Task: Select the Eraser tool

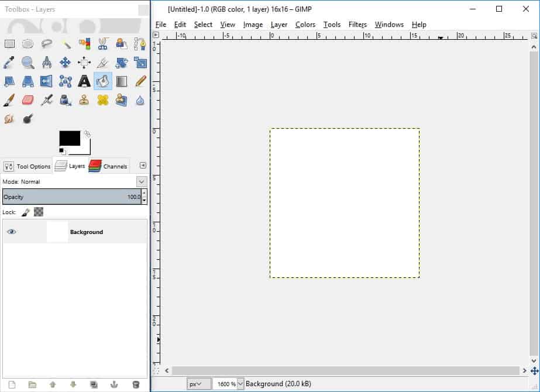Action: 28,100
